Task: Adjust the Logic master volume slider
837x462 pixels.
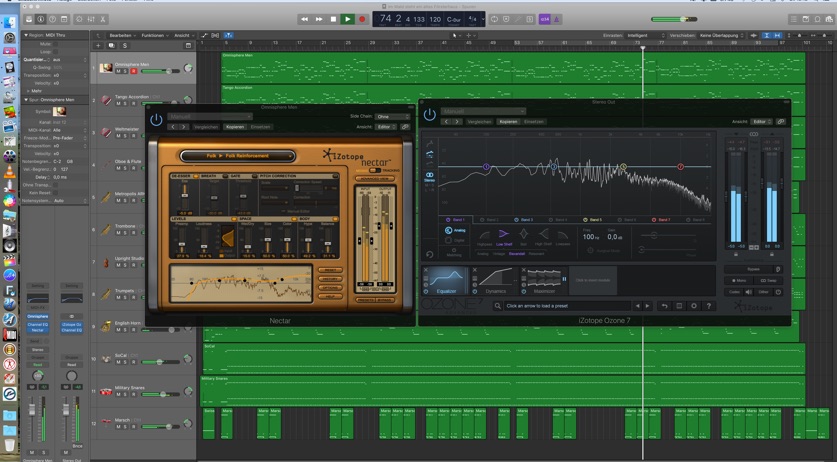Action: 674,19
